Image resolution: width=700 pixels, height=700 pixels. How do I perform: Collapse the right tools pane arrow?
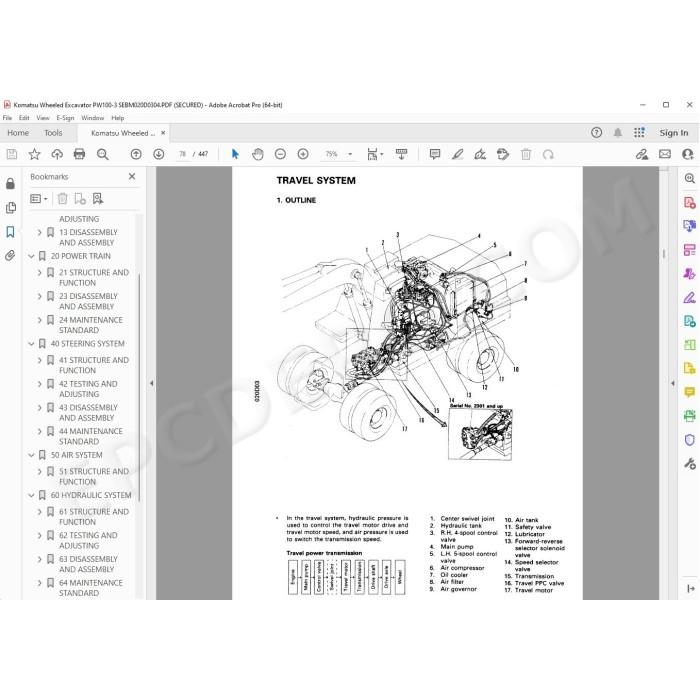(673, 383)
